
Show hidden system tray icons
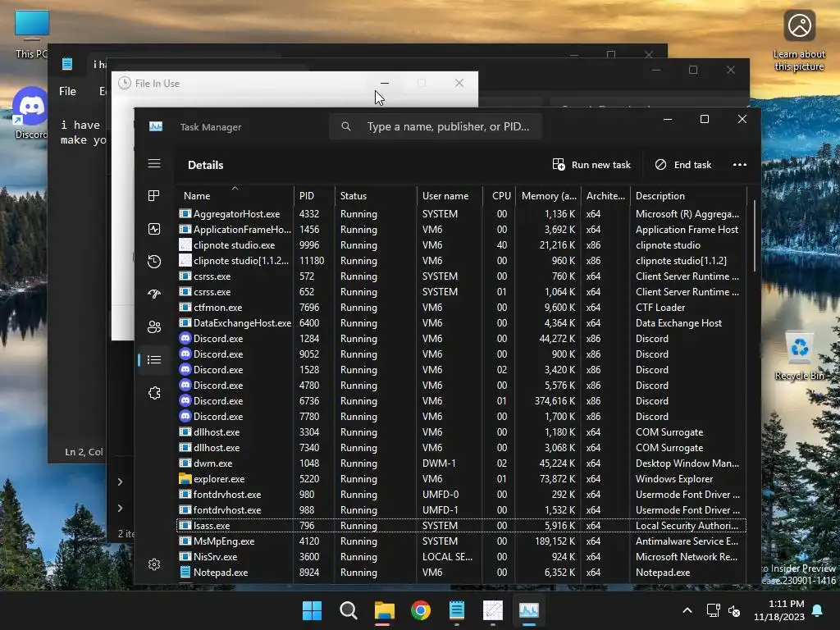click(687, 610)
